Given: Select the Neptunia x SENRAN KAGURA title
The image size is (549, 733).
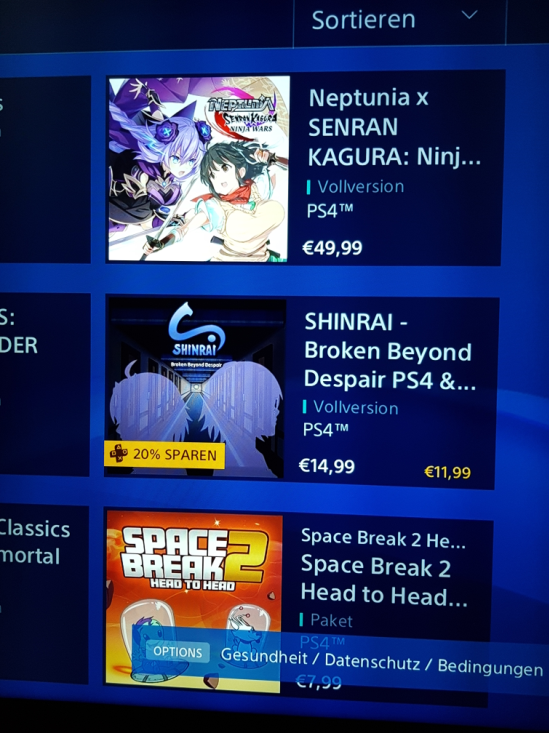Looking at the screenshot, I should 394,127.
